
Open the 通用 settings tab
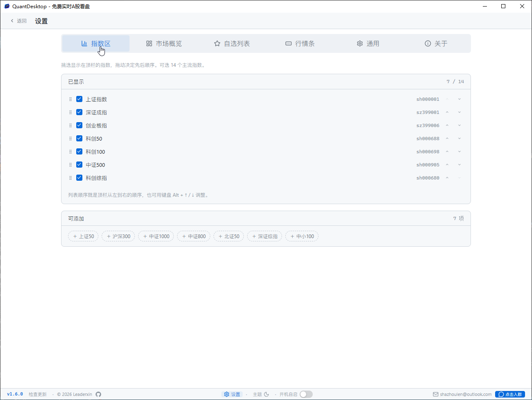point(368,43)
